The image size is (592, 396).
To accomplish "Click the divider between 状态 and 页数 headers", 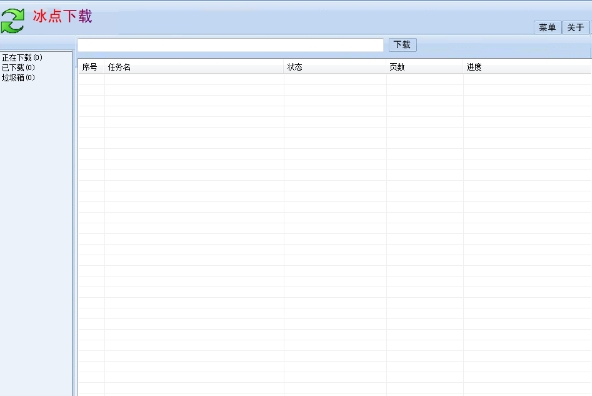I will 386,67.
